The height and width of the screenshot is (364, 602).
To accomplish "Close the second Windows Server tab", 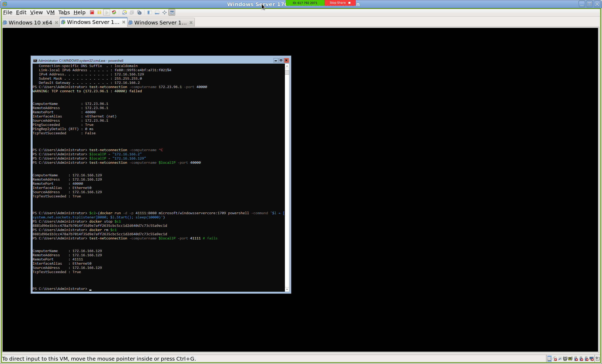I will point(191,22).
